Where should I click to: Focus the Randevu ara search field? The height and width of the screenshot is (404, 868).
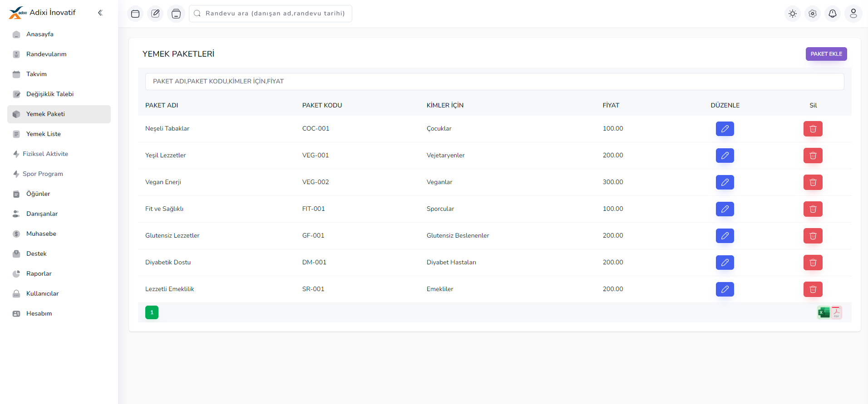(x=271, y=14)
